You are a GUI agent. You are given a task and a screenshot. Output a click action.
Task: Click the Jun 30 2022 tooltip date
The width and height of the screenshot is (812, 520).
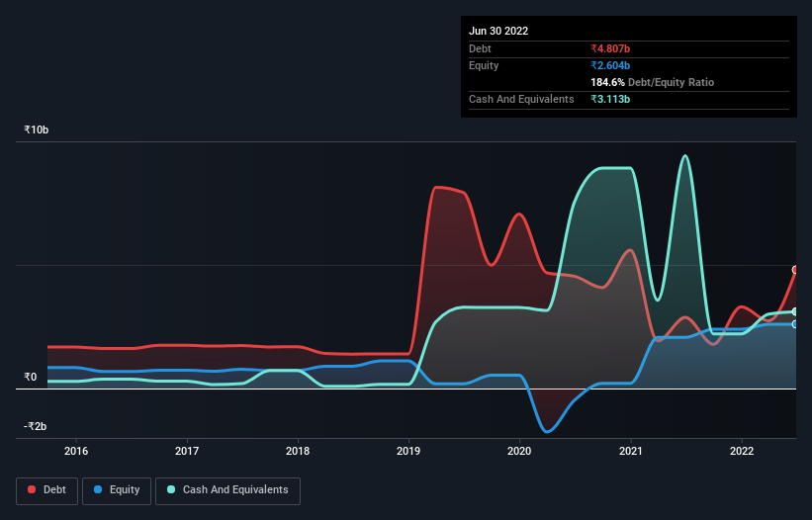click(498, 31)
